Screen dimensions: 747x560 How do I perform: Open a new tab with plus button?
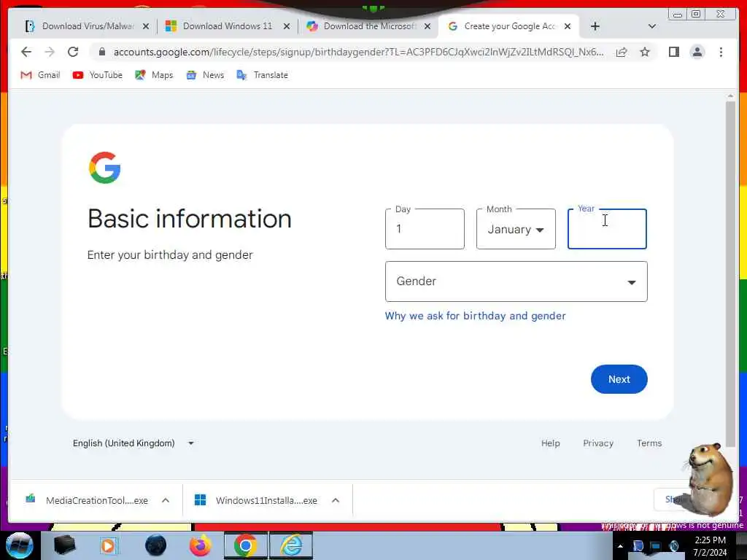[595, 26]
